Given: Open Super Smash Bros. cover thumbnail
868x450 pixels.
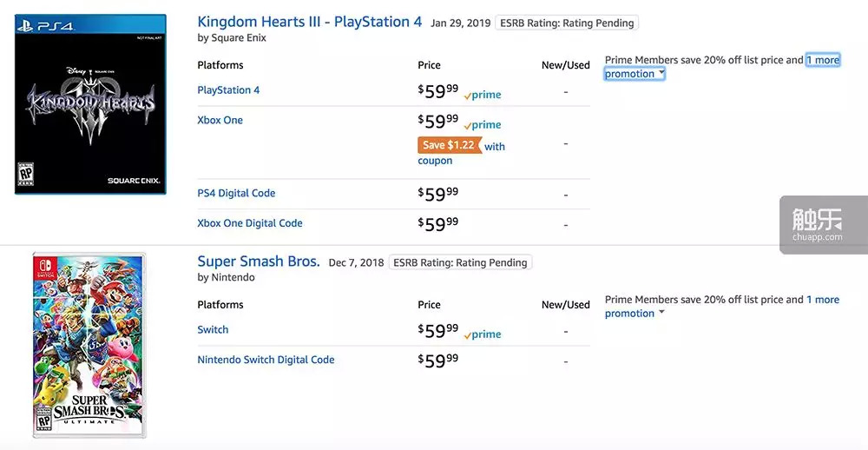Looking at the screenshot, I should click(x=89, y=344).
